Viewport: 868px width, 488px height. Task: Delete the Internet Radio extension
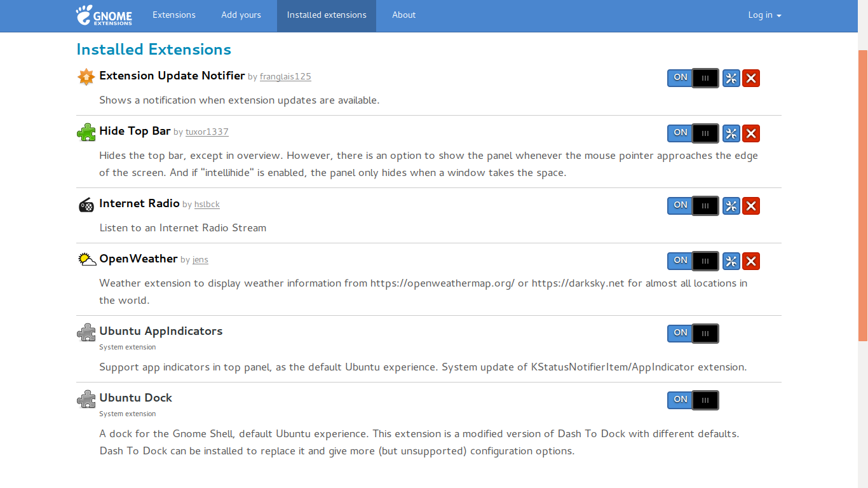point(751,206)
